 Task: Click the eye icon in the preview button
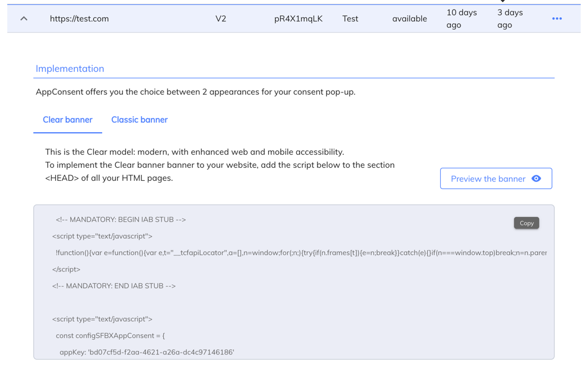pos(536,178)
